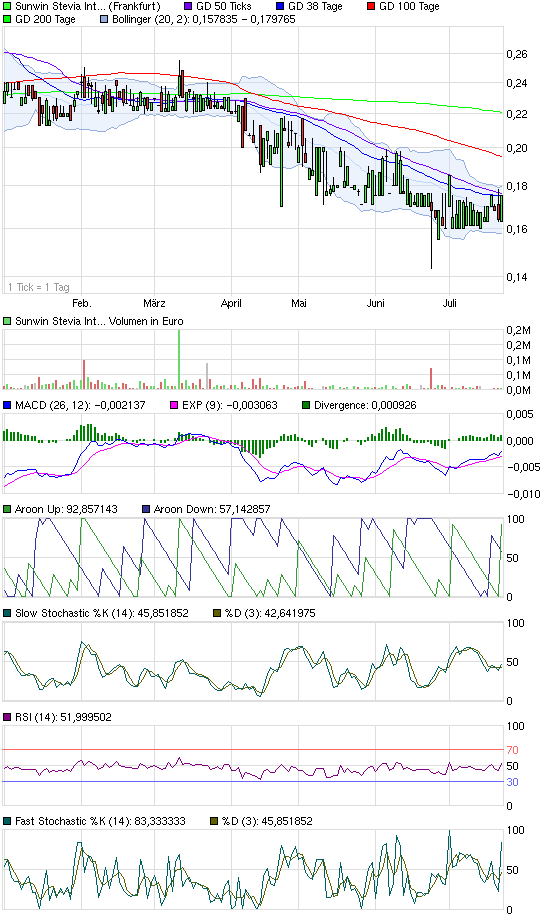Click the dark blue Aroon Down swatch
The width and height of the screenshot is (545, 918).
point(146,509)
